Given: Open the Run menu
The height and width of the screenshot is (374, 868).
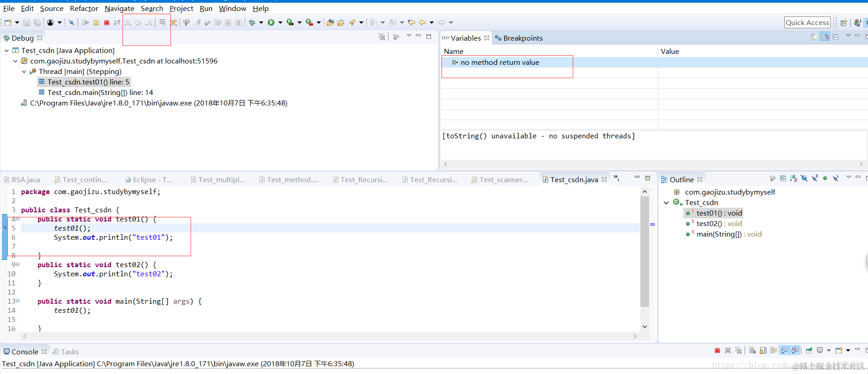Looking at the screenshot, I should pyautogui.click(x=206, y=8).
